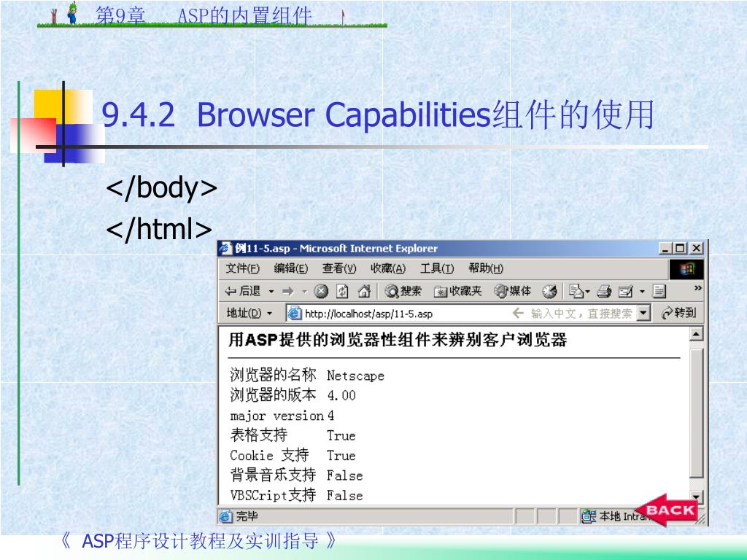Click True beside Cookie 支持
The height and width of the screenshot is (560, 747).
(x=341, y=456)
